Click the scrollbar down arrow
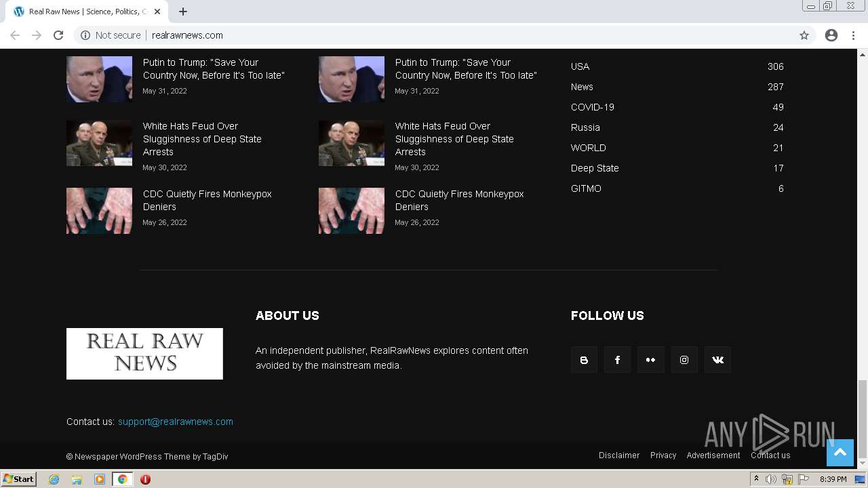The height and width of the screenshot is (488, 868). pyautogui.click(x=863, y=464)
